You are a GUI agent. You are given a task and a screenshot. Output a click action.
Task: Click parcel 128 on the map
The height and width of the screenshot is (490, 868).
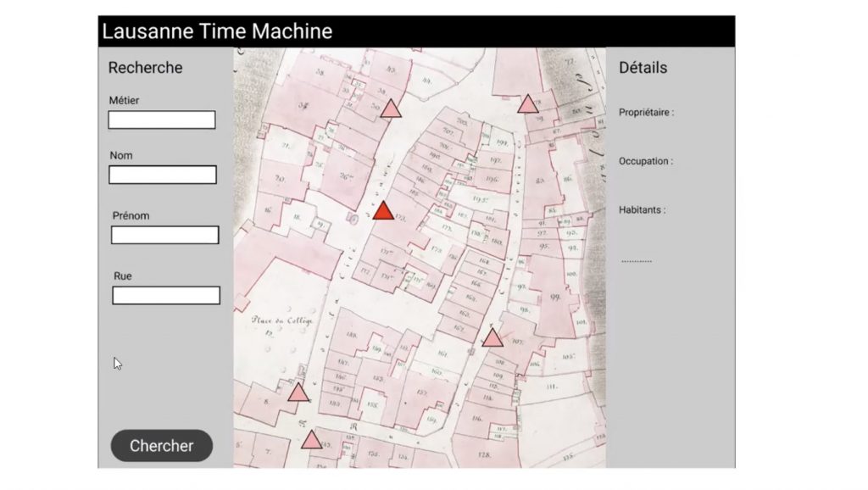485,455
